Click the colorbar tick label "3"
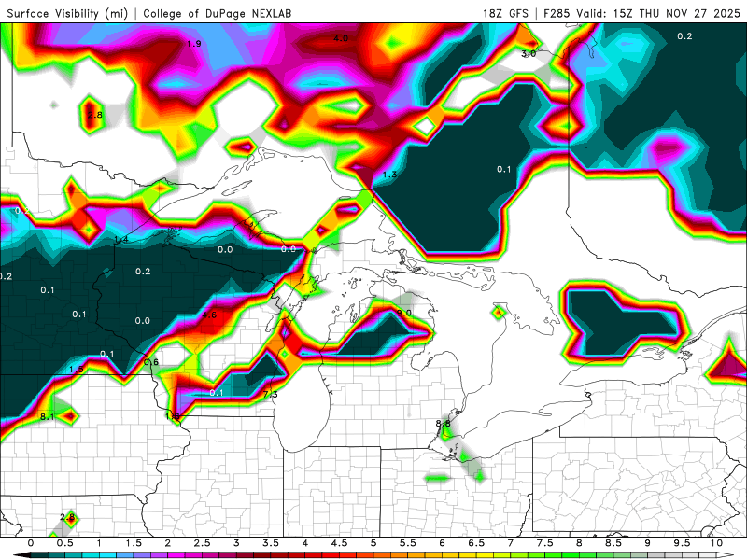This screenshot has height=560, width=747. click(x=236, y=543)
